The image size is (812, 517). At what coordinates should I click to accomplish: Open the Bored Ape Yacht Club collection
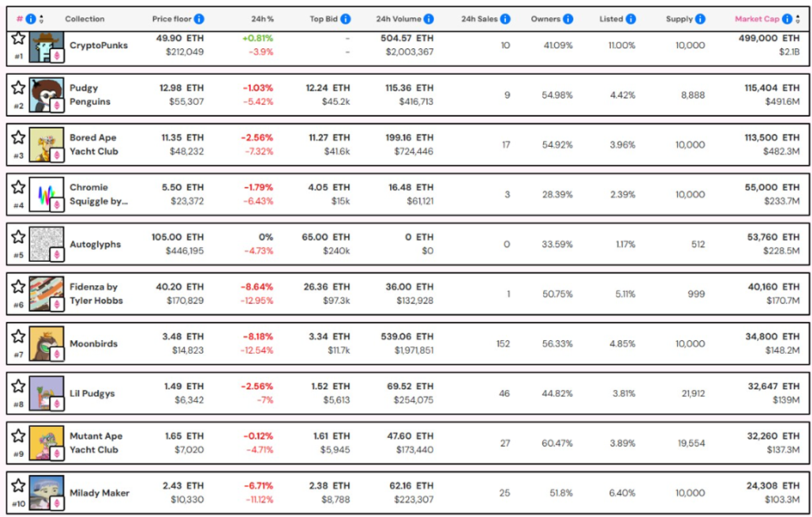click(93, 144)
